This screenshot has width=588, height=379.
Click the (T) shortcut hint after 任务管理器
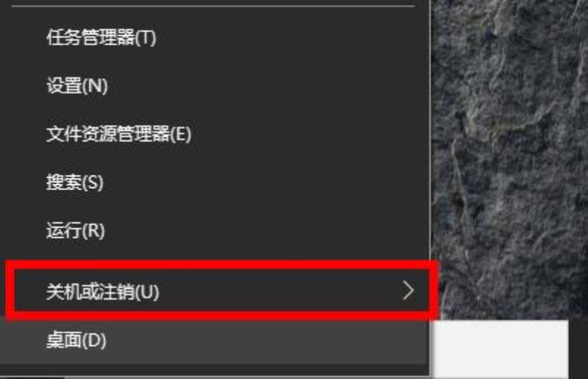tap(146, 38)
